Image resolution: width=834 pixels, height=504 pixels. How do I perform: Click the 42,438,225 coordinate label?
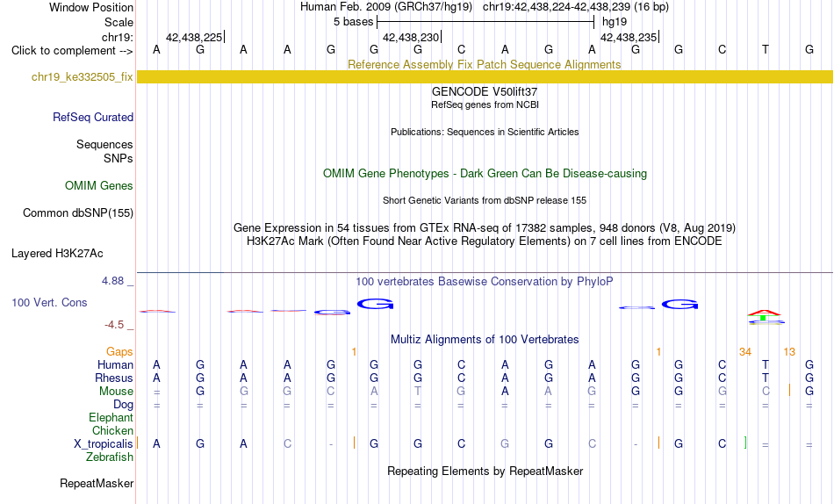194,37
